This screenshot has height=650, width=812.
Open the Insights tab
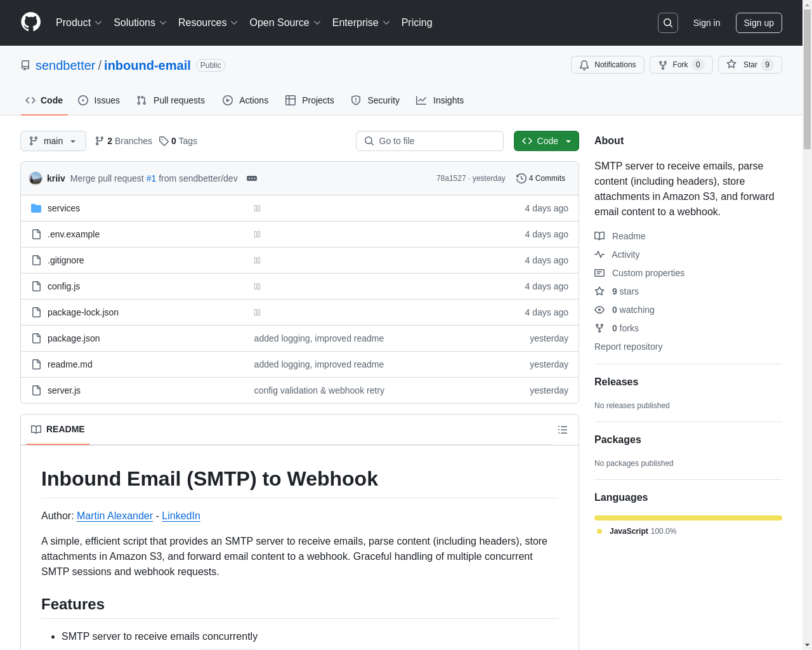coord(440,100)
